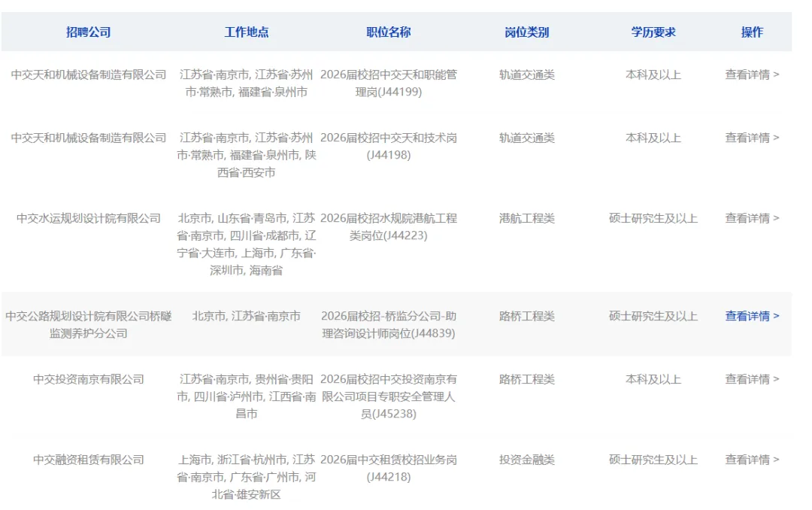This screenshot has height=510, width=812.
Task: Click 本科及以上 in the J45238 row
Action: tap(653, 379)
